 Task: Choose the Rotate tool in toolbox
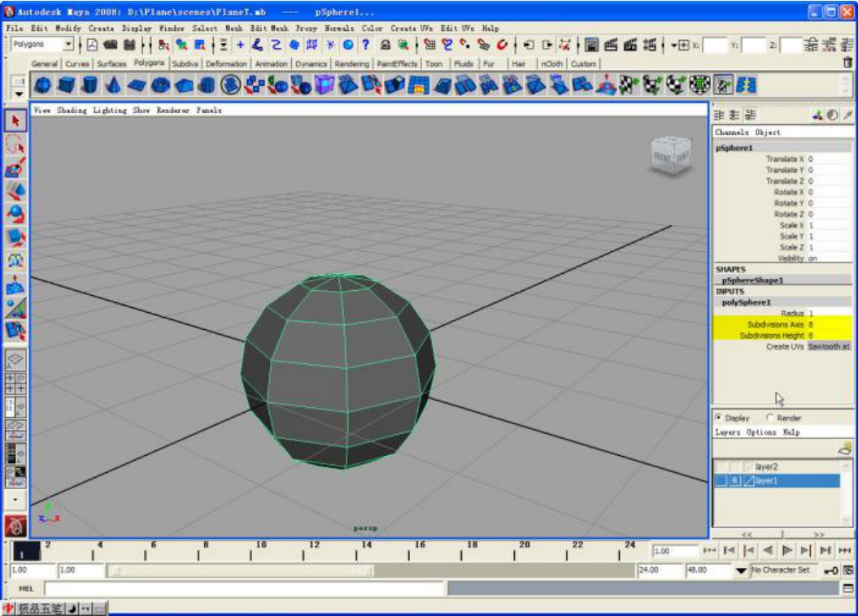15,215
